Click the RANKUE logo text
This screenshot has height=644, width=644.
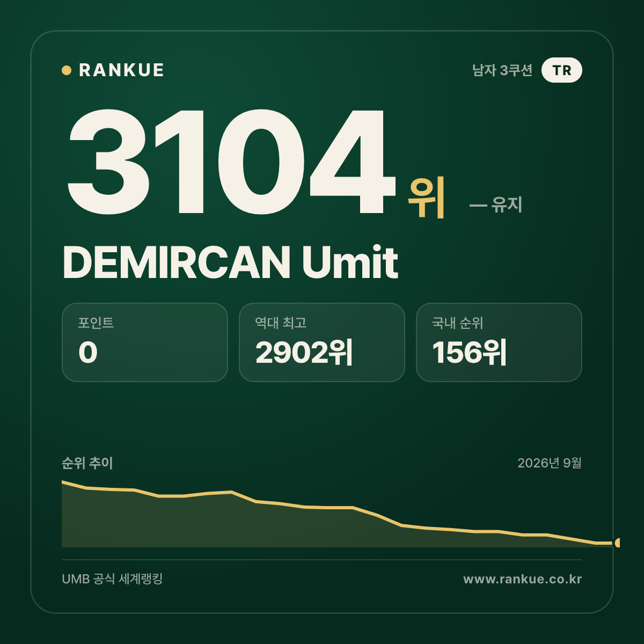click(x=121, y=70)
